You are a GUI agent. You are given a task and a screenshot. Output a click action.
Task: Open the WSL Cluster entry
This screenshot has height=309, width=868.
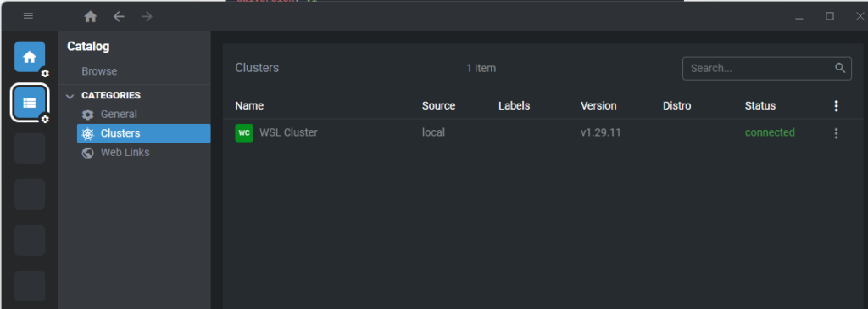point(288,133)
